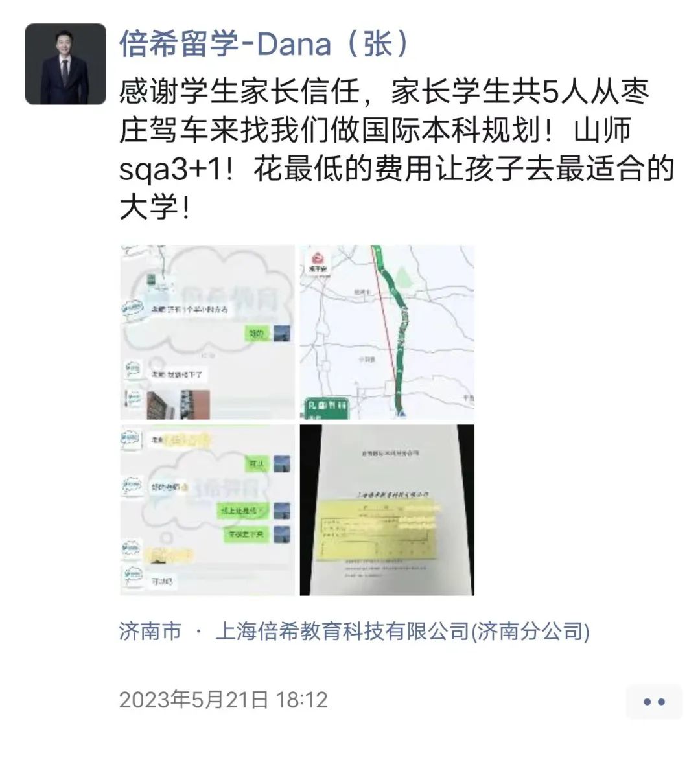The height and width of the screenshot is (758, 700).
Task: Tap the 济南市 location label
Action: [x=150, y=632]
